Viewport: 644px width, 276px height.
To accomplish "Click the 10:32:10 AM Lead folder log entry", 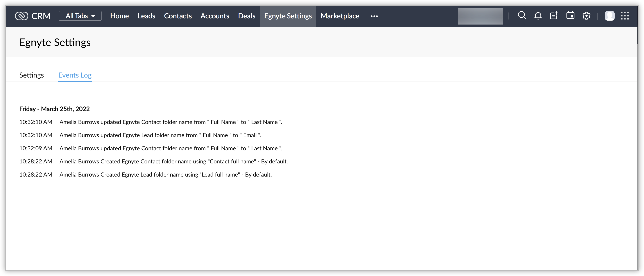I will pos(160,135).
